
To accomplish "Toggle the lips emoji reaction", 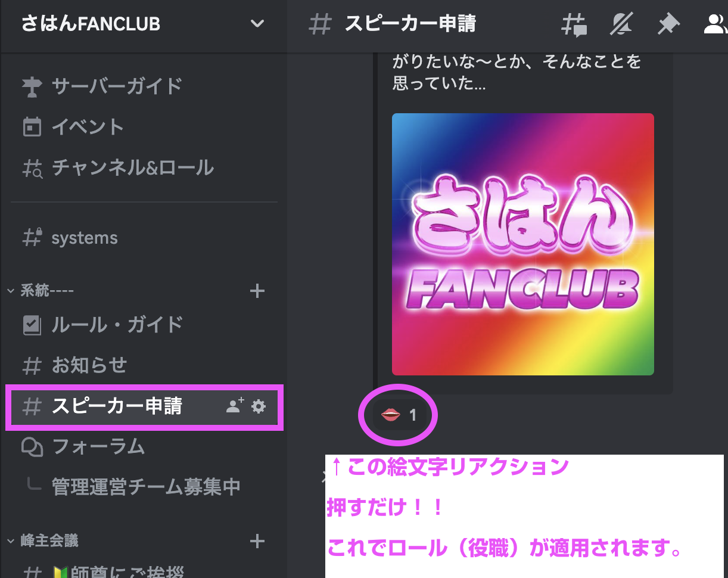I will [x=399, y=415].
